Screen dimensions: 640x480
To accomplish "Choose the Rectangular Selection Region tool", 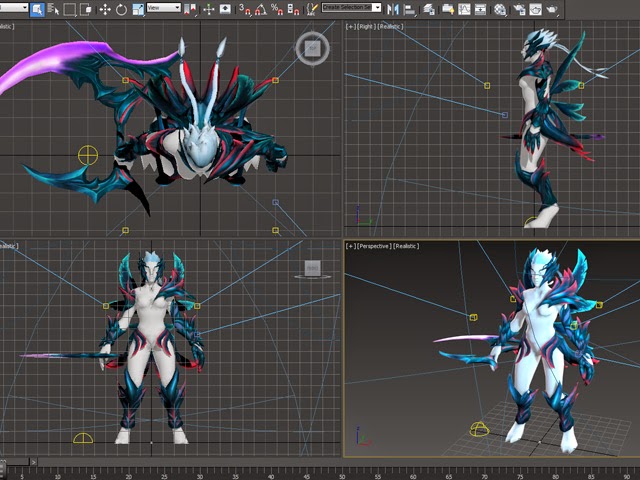I will pyautogui.click(x=70, y=9).
